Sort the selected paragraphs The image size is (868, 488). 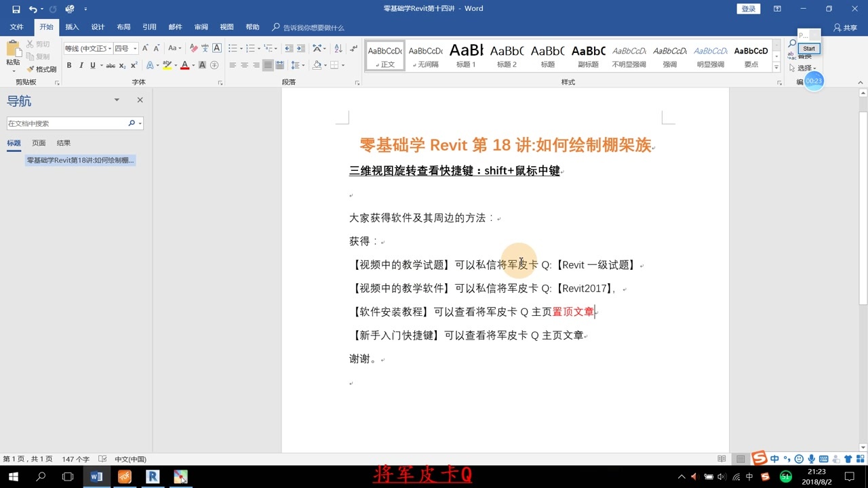click(x=337, y=48)
